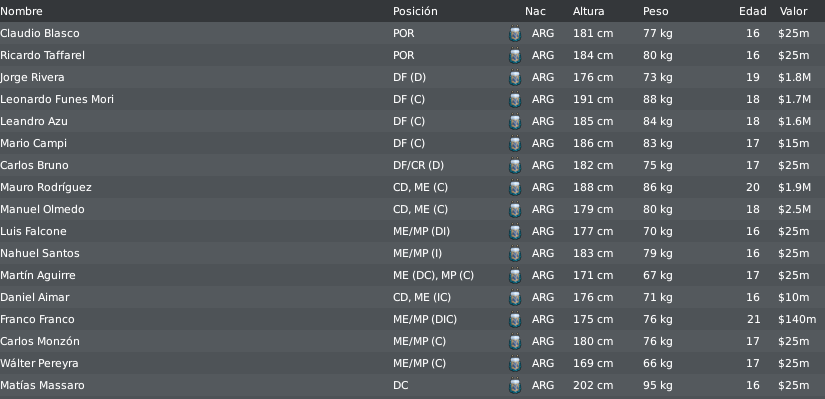Select nationality crest for Mario Campi
This screenshot has height=399, width=825.
click(x=515, y=144)
